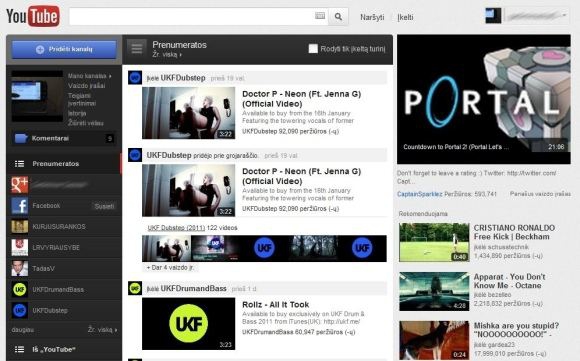Select Prenumeratos sidebar tab
580x361 pixels.
pyautogui.click(x=64, y=163)
